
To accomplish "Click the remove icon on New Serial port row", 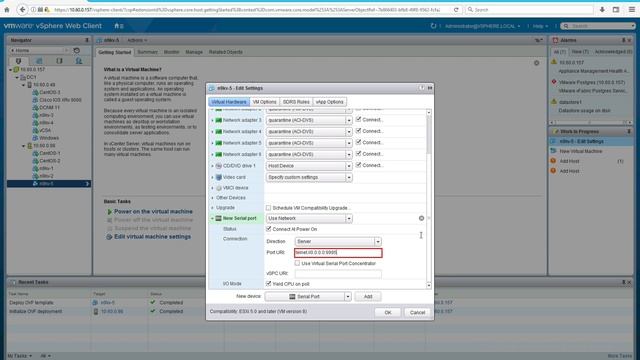I will pos(421,218).
